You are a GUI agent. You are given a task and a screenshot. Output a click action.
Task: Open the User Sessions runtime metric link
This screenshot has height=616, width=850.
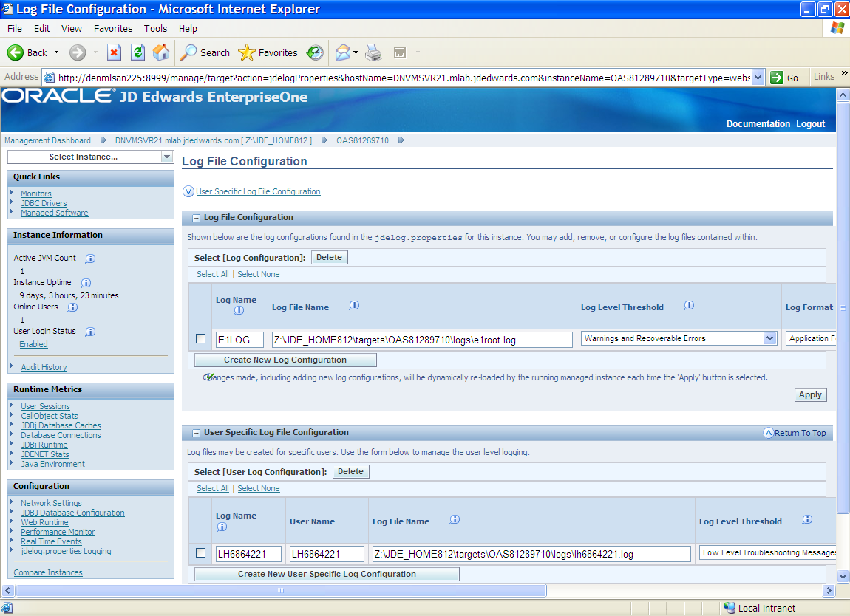[x=46, y=406]
